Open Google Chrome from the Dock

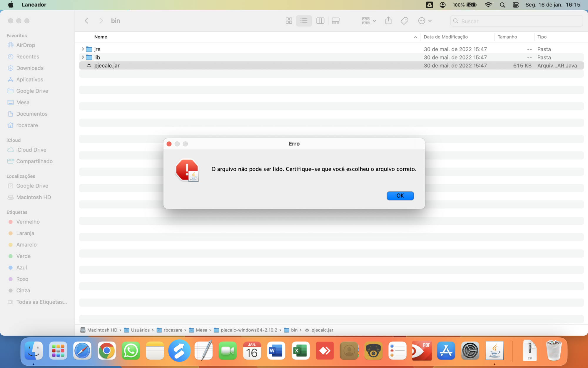(x=106, y=351)
